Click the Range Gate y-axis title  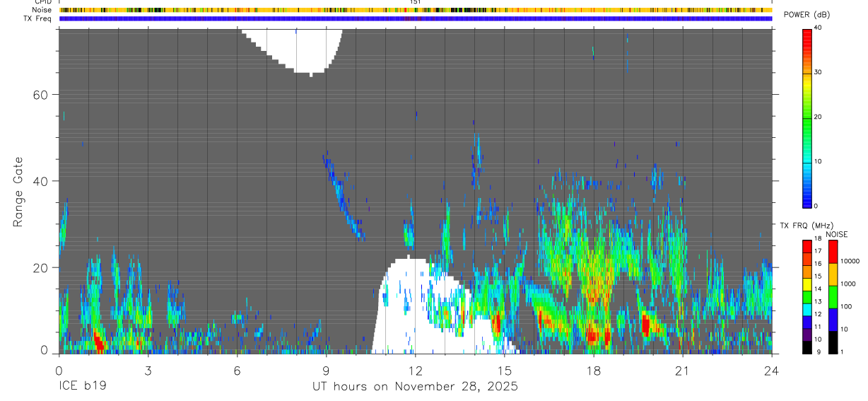18,192
